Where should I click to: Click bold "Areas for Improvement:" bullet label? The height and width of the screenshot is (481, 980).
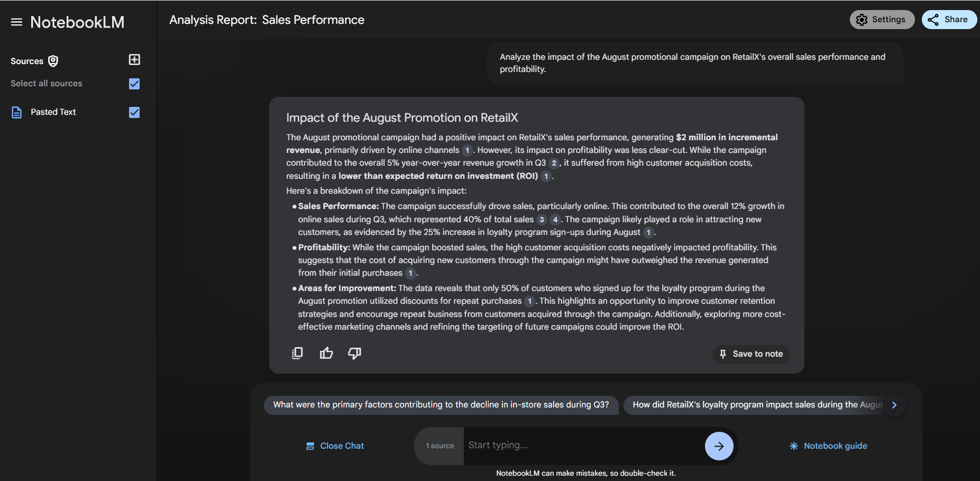[x=347, y=288]
